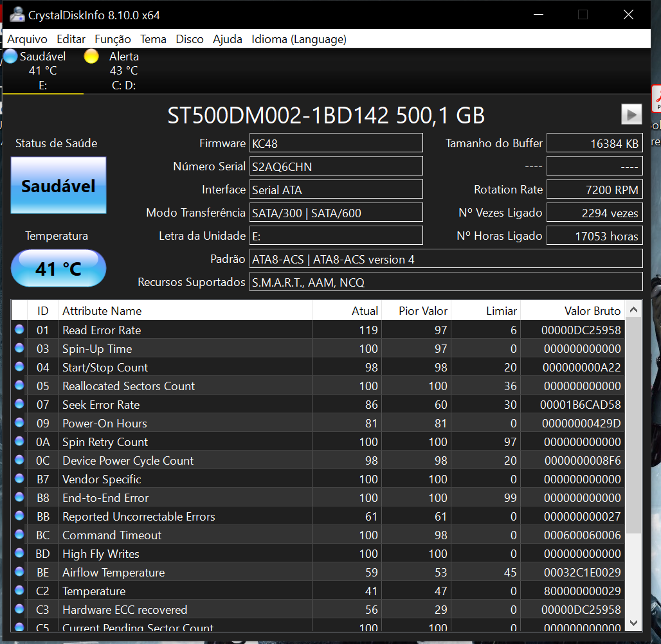
Task: Open the Arquivo menu
Action: click(x=27, y=39)
